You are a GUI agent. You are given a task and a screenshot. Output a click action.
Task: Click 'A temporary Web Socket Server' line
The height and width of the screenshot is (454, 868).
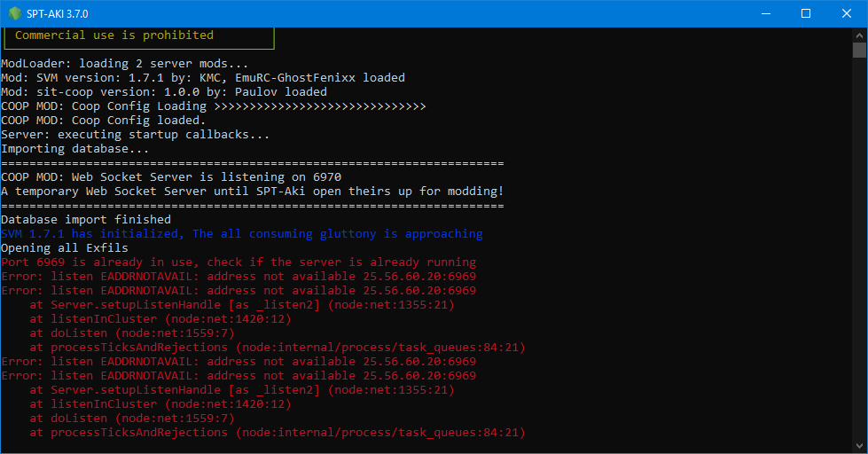coord(253,191)
